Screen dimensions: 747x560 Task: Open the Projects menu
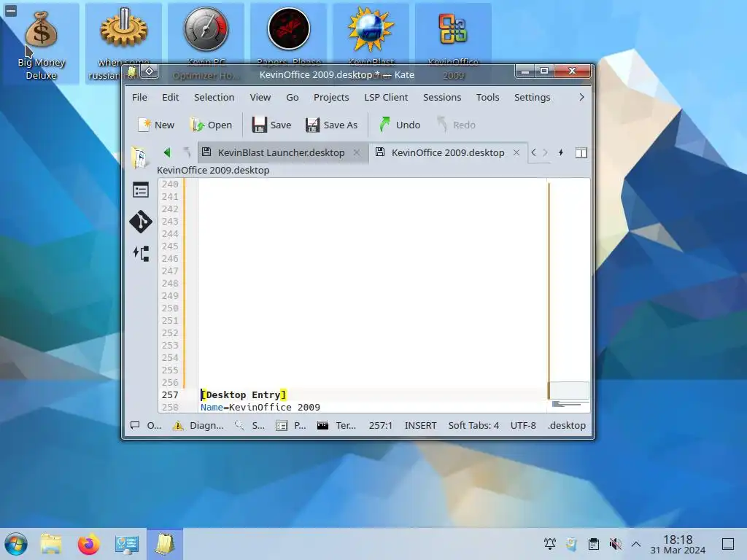[x=331, y=97]
